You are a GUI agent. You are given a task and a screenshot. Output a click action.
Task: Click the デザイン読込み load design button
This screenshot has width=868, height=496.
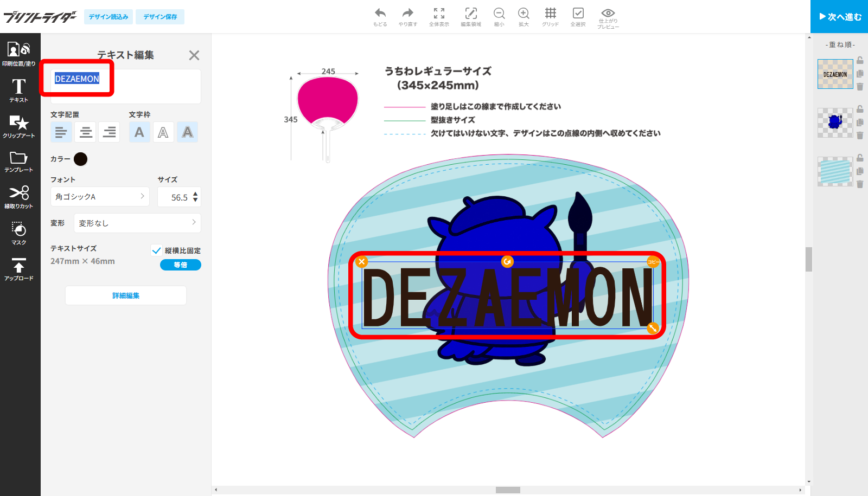point(108,17)
